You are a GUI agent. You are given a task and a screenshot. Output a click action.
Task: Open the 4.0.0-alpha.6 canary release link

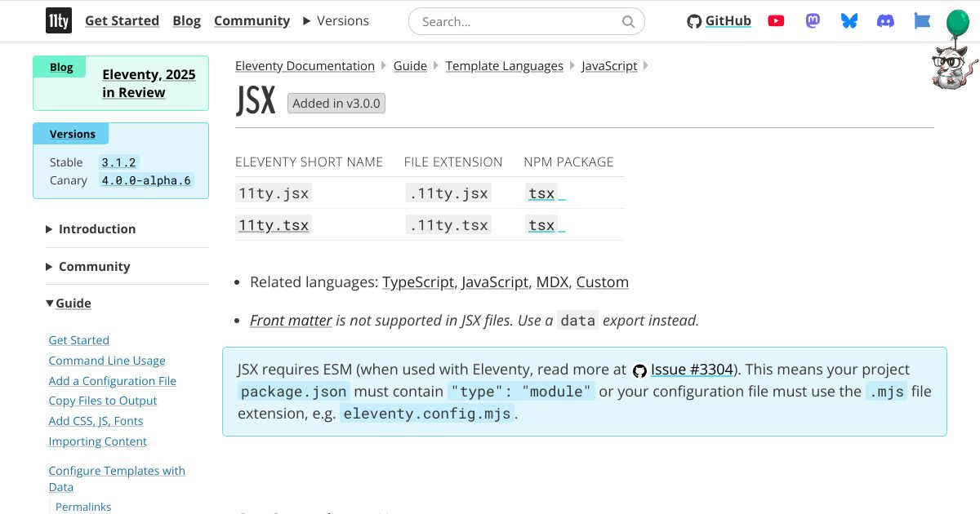coord(145,179)
